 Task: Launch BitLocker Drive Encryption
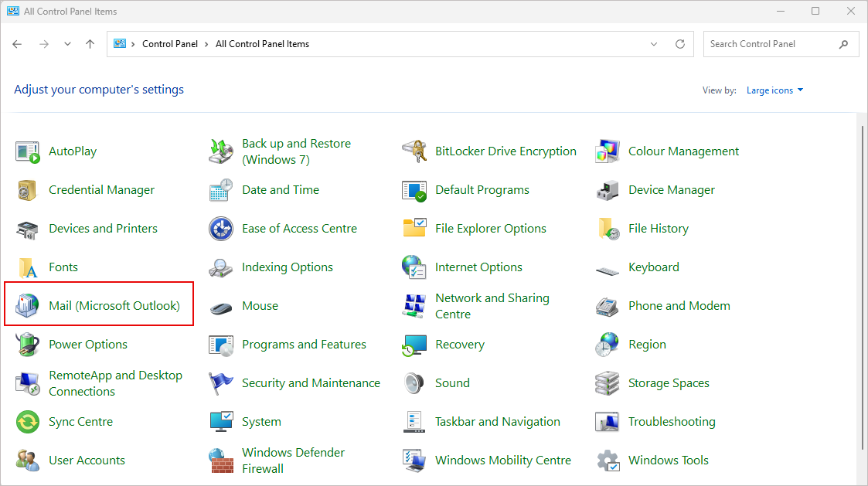pyautogui.click(x=505, y=151)
